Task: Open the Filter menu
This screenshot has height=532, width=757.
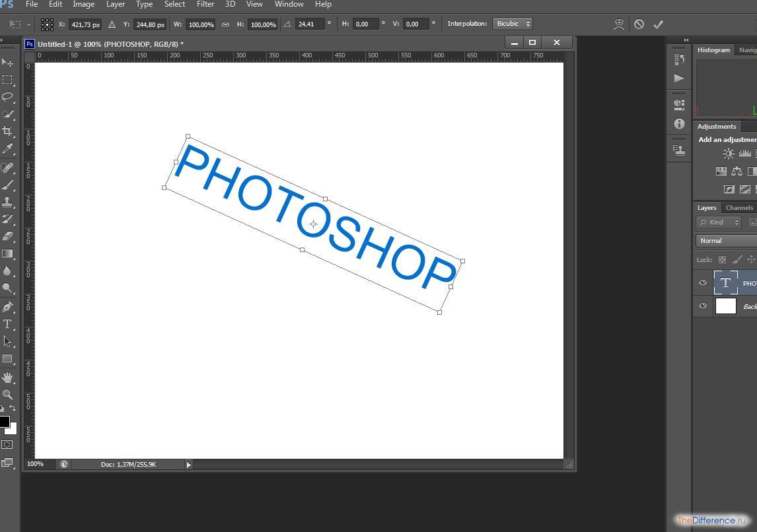Action: pyautogui.click(x=205, y=5)
